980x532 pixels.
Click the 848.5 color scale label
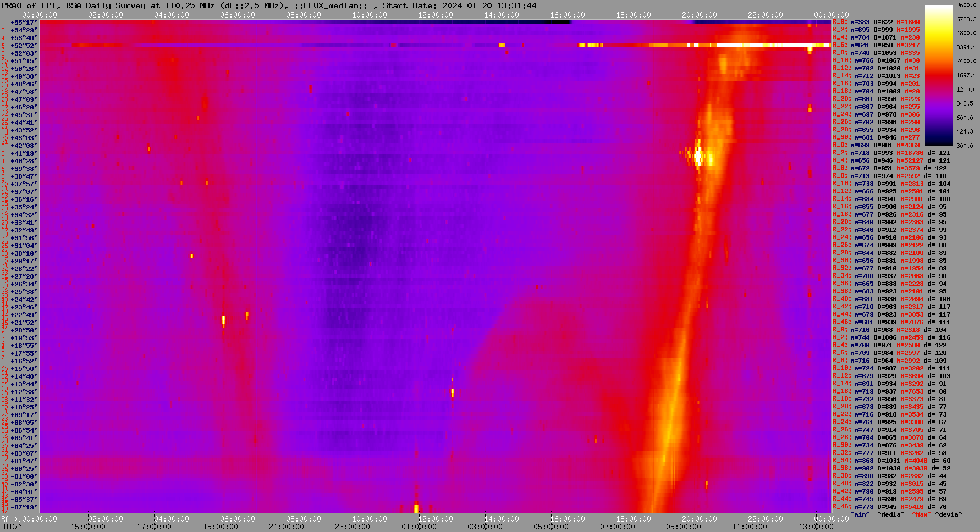pyautogui.click(x=966, y=103)
